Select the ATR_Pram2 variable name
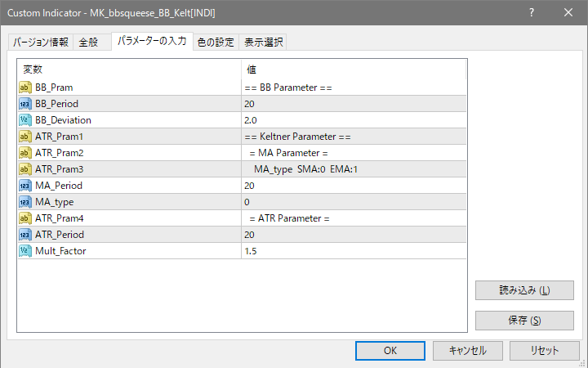 coord(60,153)
